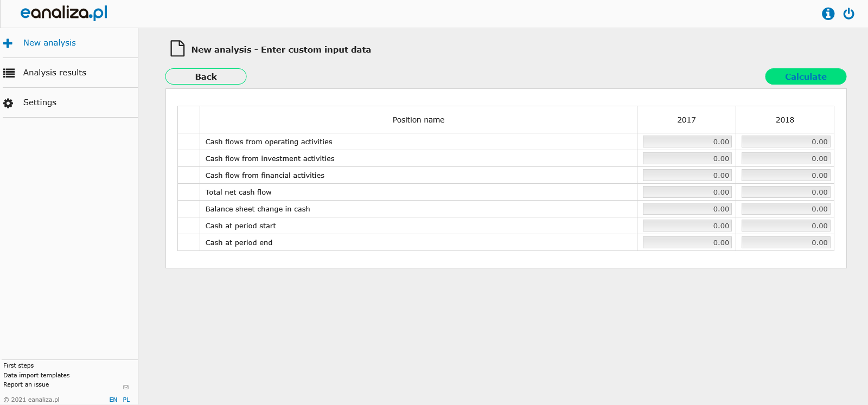Screen dimensions: 868x405
Task: Switch language to EN
Action: (x=113, y=400)
